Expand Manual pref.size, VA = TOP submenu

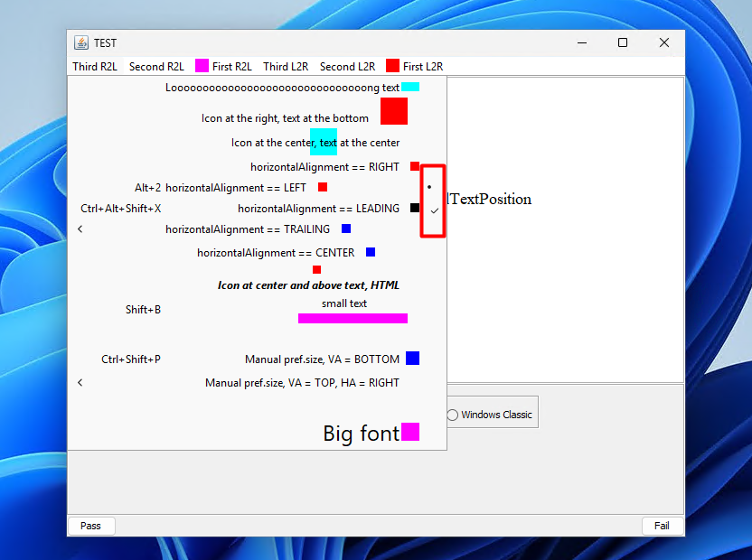80,383
